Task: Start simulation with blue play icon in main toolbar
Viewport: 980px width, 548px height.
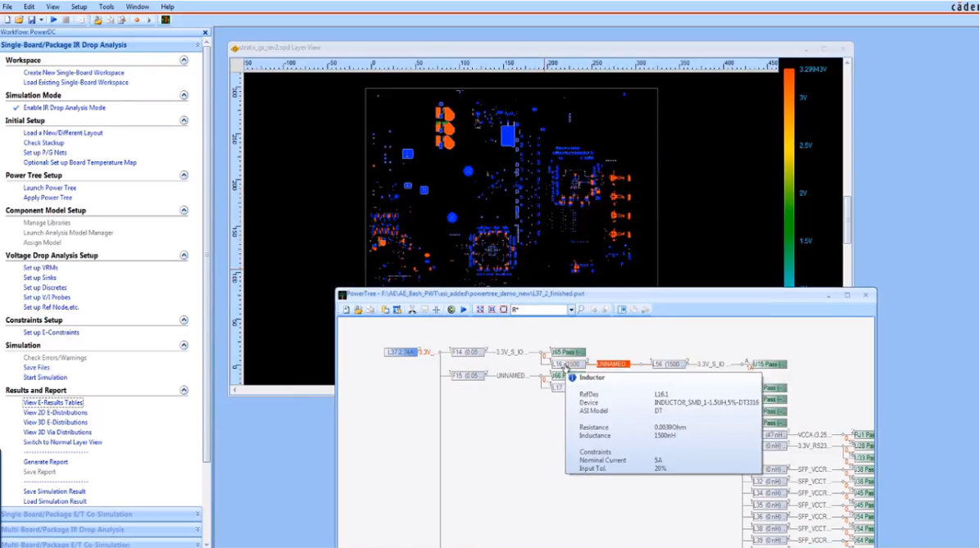Action: pos(54,20)
